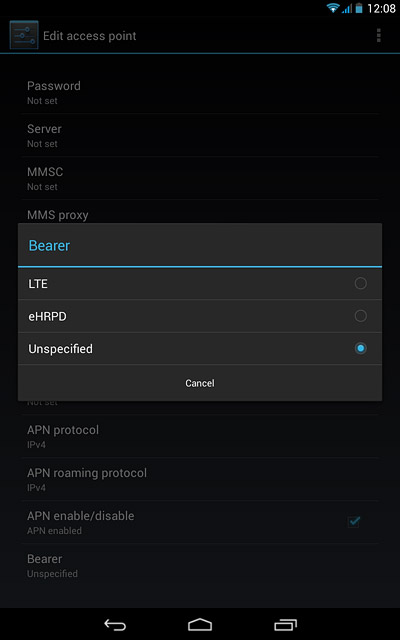Open the three-dot overflow menu

[x=379, y=36]
